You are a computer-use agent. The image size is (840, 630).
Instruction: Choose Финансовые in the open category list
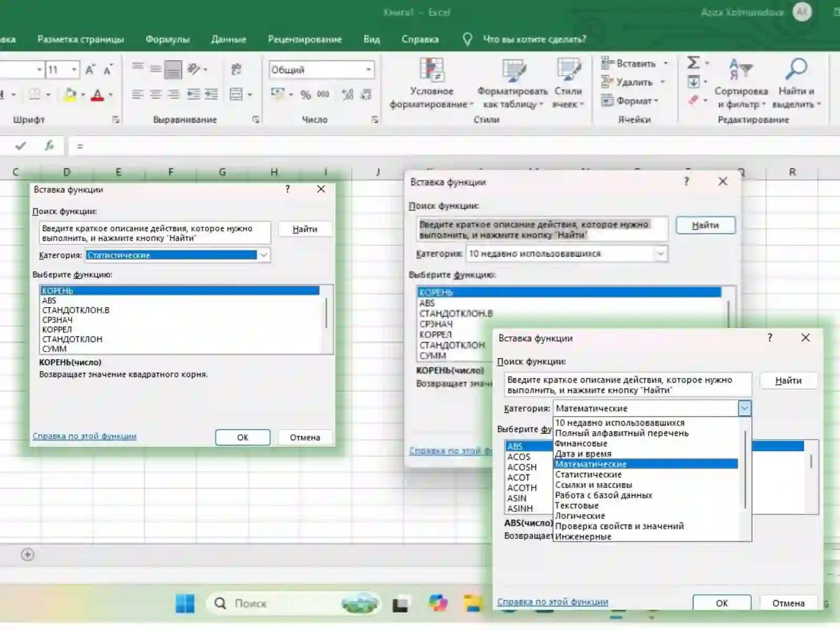point(646,444)
